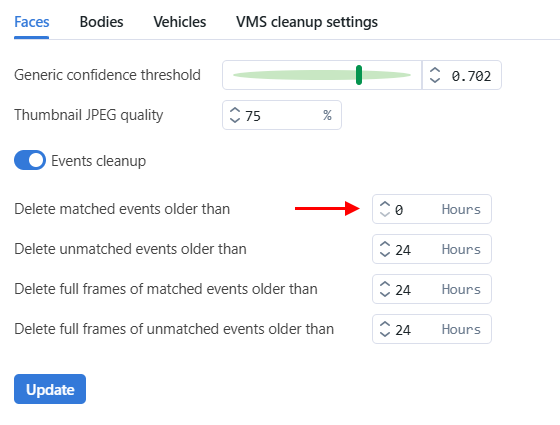Screen dimensions: 560x425
Task: Open the Vehicles tab
Action: pos(180,22)
